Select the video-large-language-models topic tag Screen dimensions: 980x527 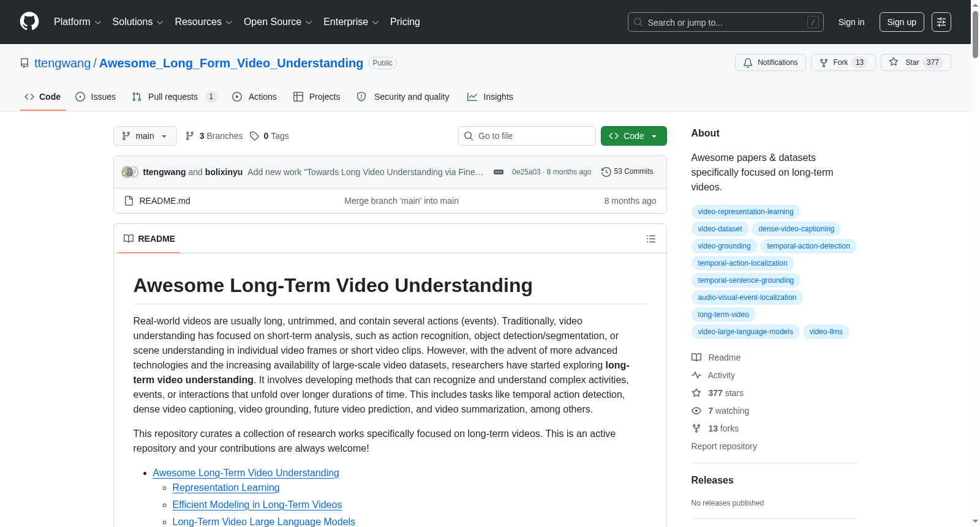(x=745, y=332)
